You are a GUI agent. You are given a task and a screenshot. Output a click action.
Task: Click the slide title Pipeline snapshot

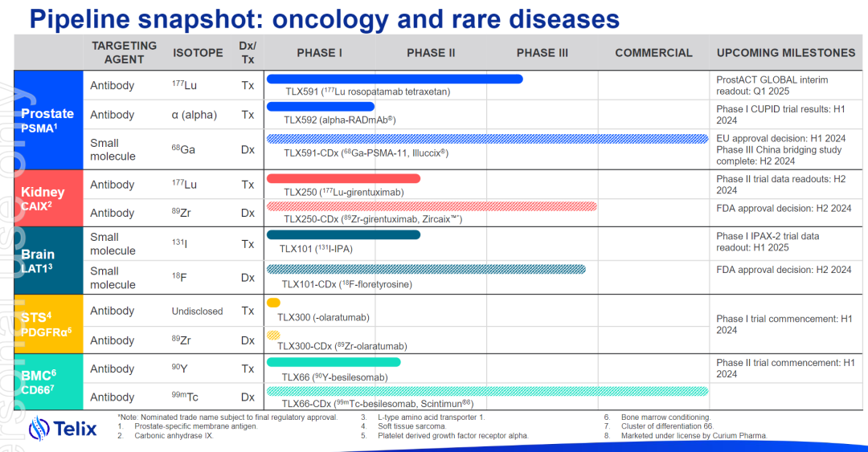click(x=324, y=18)
